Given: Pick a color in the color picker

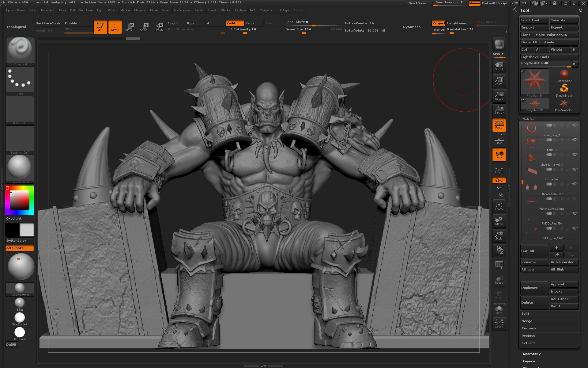Looking at the screenshot, I should tap(19, 200).
